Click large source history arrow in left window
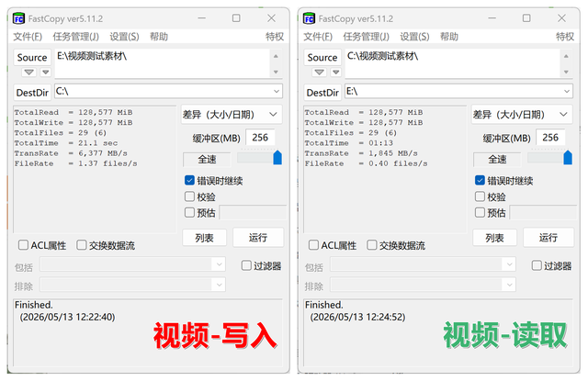Viewport: 588px width, 381px height. click(28, 72)
